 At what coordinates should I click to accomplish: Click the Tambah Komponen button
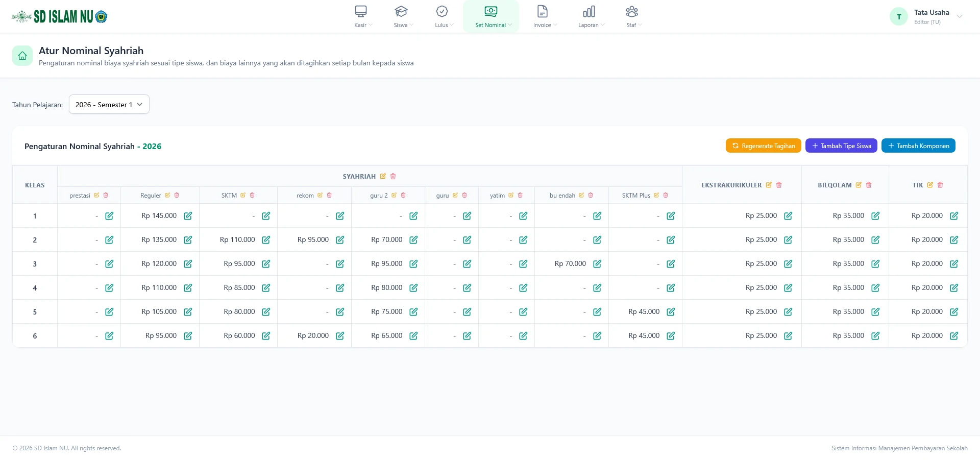pos(918,146)
